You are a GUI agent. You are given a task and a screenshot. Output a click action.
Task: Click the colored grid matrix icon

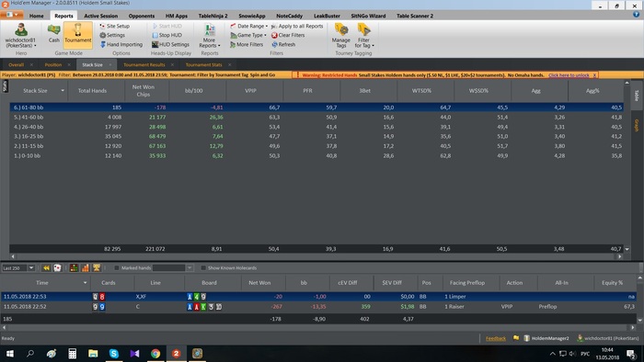(74, 267)
